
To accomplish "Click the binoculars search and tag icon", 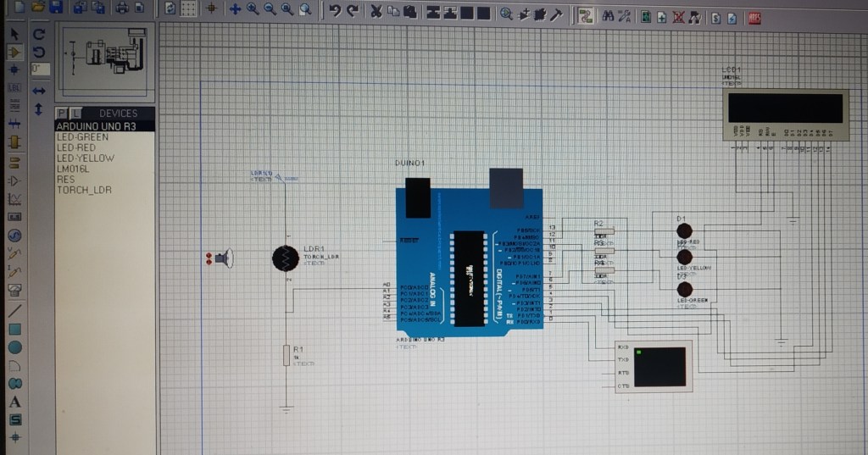I will [x=608, y=15].
